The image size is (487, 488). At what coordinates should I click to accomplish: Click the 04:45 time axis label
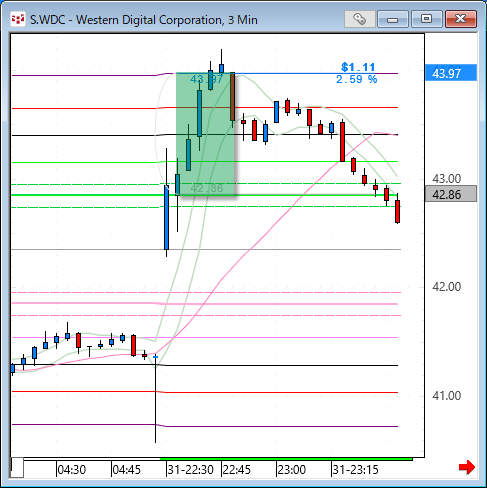coord(127,470)
